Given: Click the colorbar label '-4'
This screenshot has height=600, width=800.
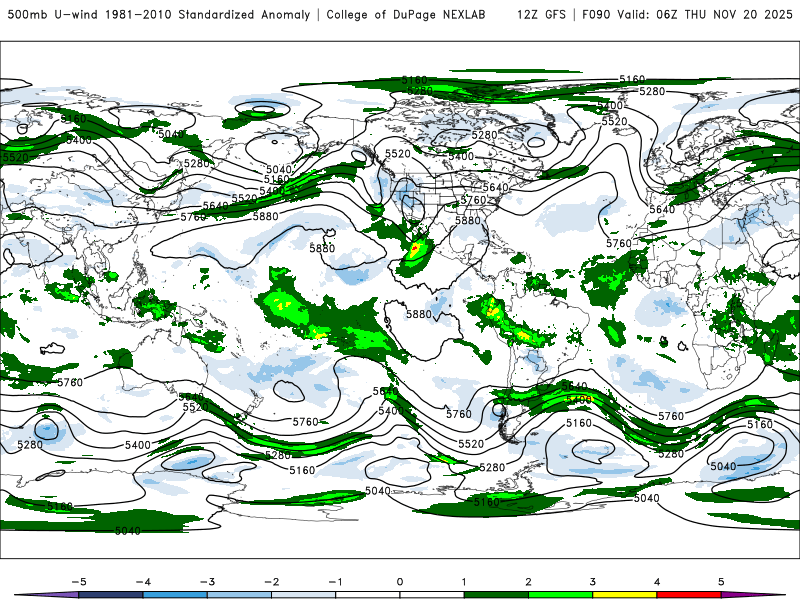Looking at the screenshot, I should pyautogui.click(x=143, y=582).
